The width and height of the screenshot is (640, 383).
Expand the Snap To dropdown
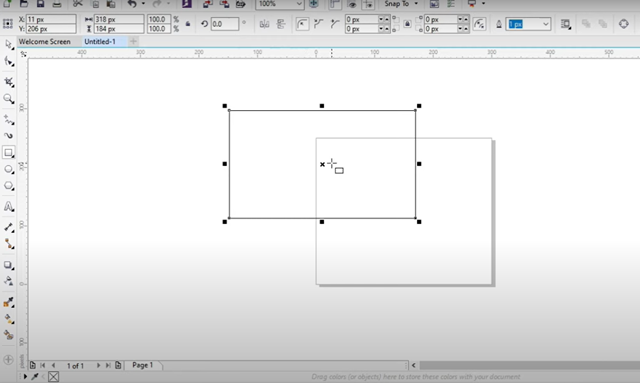(x=401, y=4)
